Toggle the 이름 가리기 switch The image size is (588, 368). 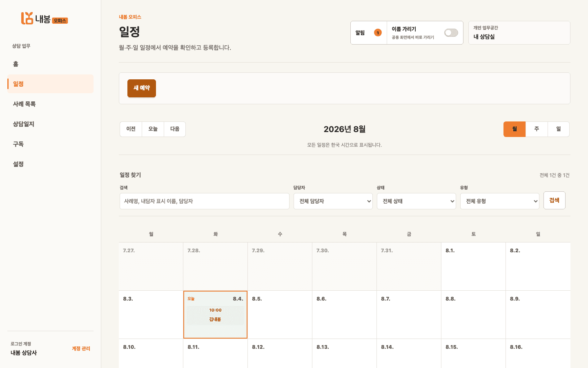[451, 33]
